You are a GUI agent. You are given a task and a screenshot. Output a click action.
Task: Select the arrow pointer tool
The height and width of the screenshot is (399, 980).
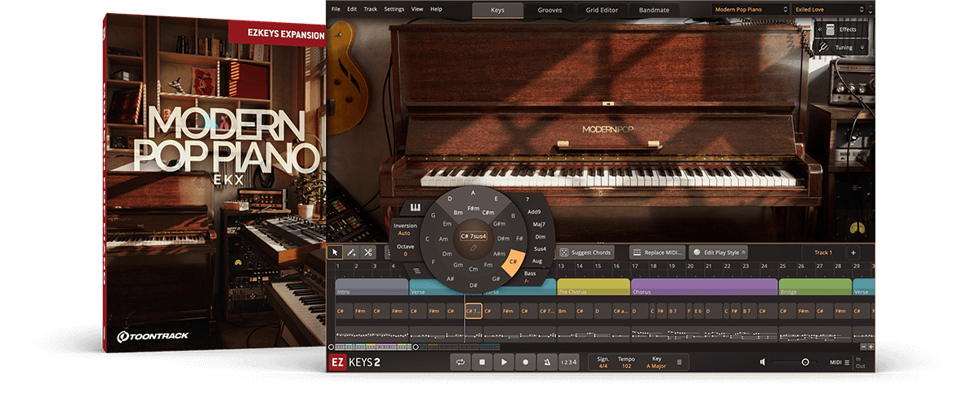[335, 253]
